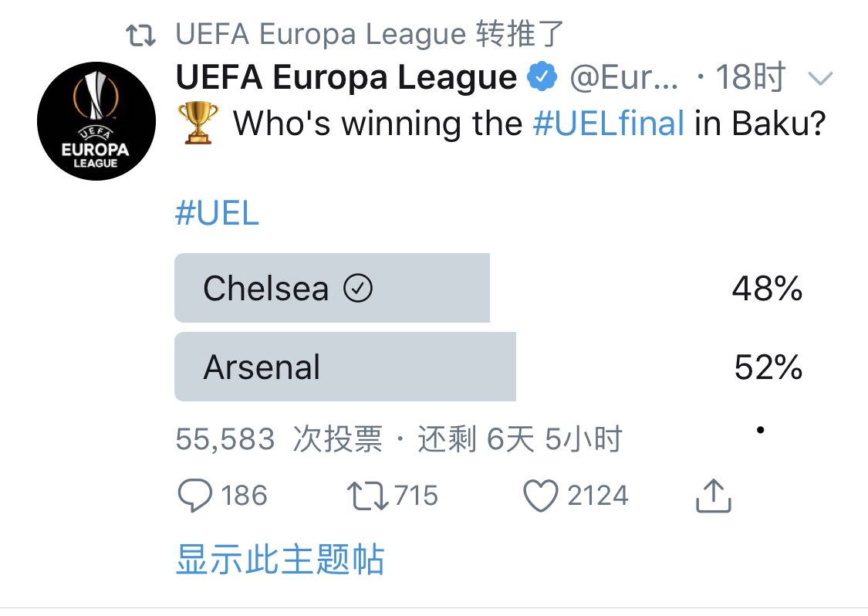
Task: Open the tweet options chevron menu
Action: pos(819,78)
